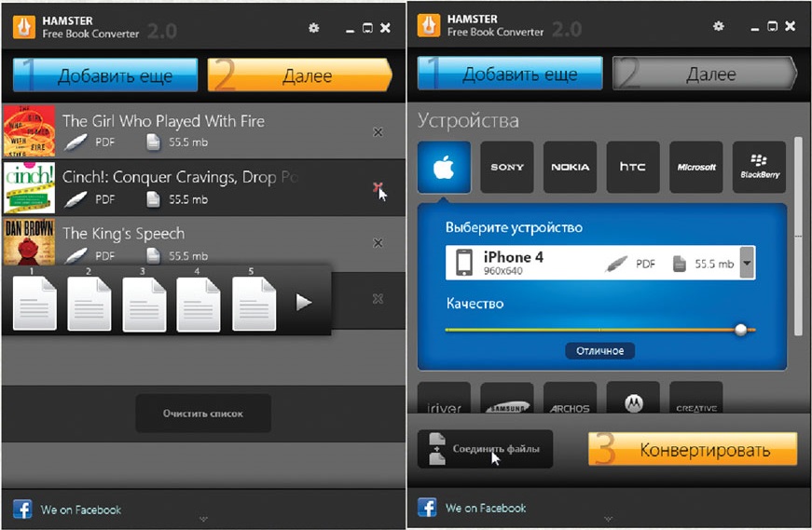The image size is (812, 530).
Task: Select BlackBerry devices tile
Action: [x=759, y=167]
